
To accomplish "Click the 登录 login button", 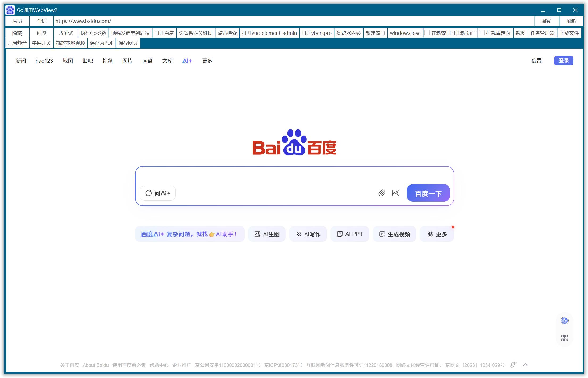I will pos(563,61).
